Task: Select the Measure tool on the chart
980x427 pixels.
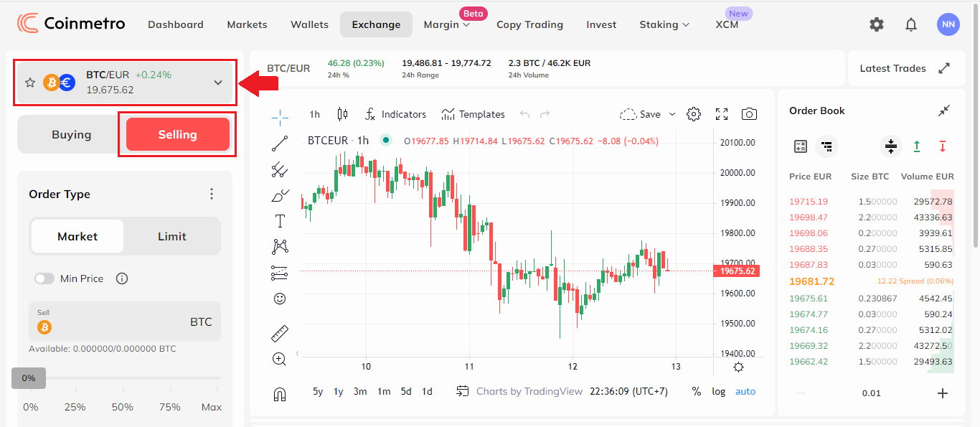Action: (x=280, y=332)
